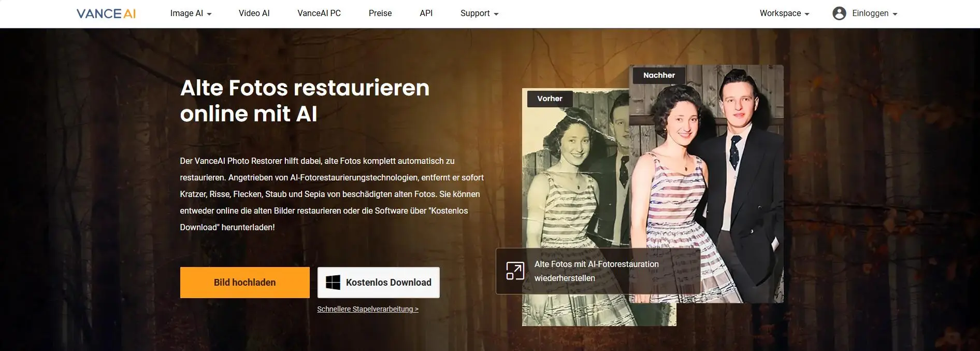Click the VanceAI logo
This screenshot has width=980, height=351.
pos(106,13)
